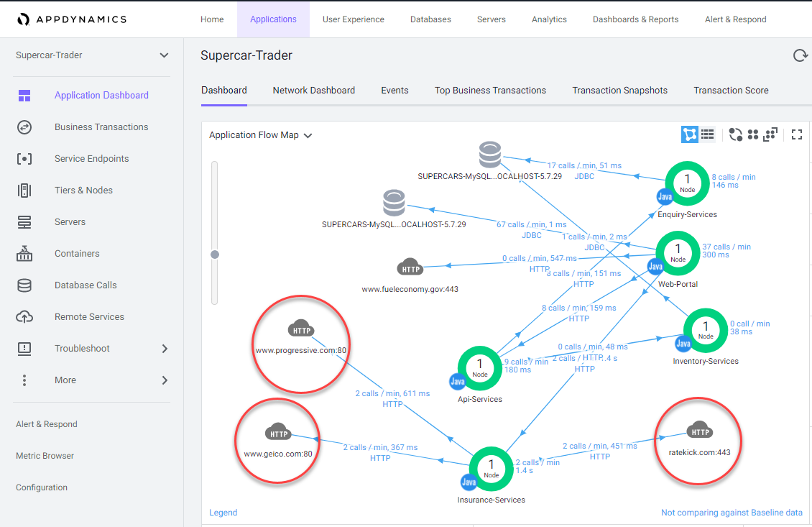812x527 pixels.
Task: Select the www.progressive.com HTTP cloud icon
Action: pos(301,329)
